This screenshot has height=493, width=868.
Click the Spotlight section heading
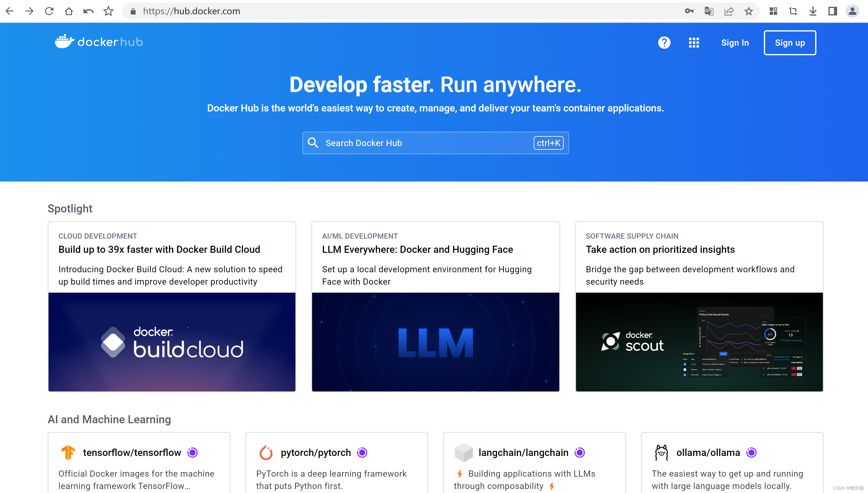tap(70, 209)
